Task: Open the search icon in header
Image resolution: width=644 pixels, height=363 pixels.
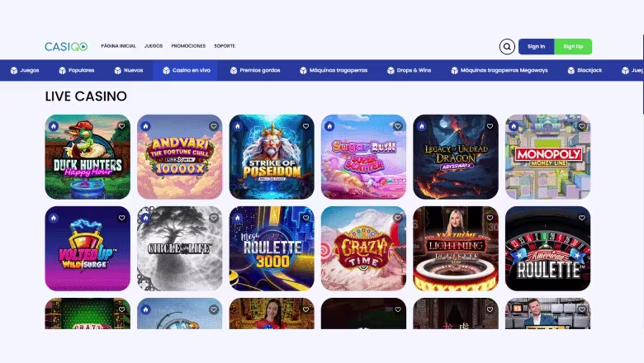Action: tap(507, 46)
